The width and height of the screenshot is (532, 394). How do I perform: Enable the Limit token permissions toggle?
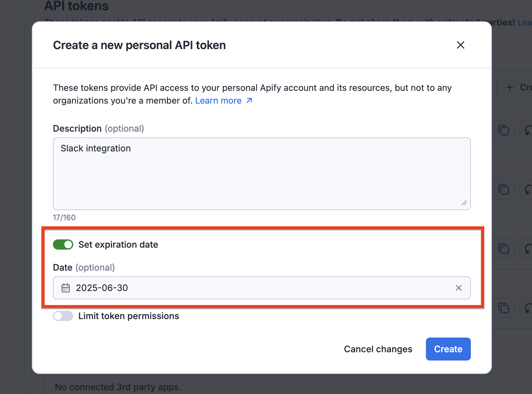pyautogui.click(x=63, y=316)
